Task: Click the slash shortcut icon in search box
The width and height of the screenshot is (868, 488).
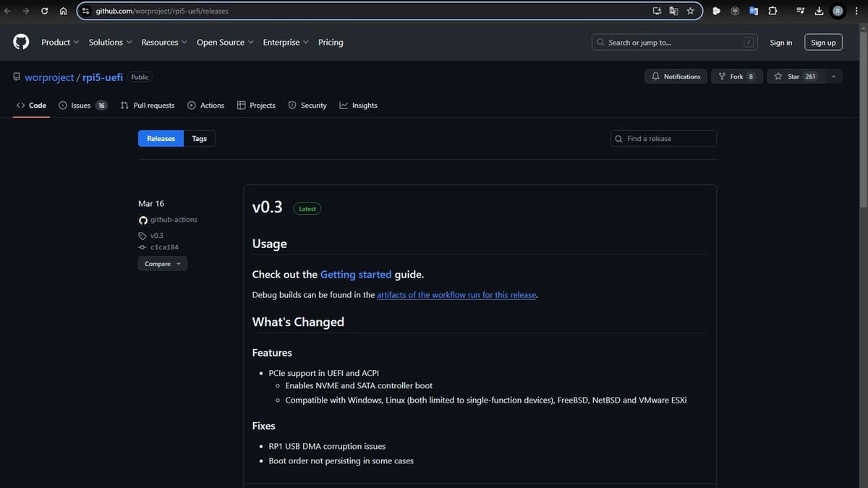Action: click(x=749, y=42)
